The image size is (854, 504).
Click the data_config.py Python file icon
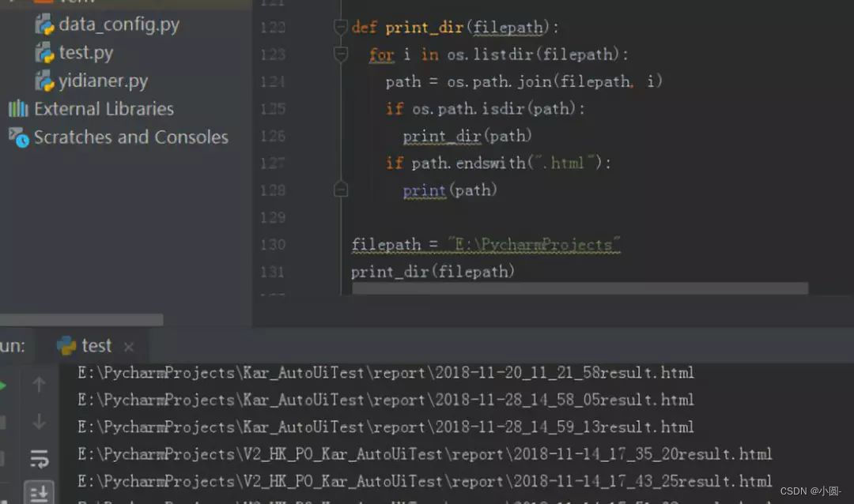point(44,24)
